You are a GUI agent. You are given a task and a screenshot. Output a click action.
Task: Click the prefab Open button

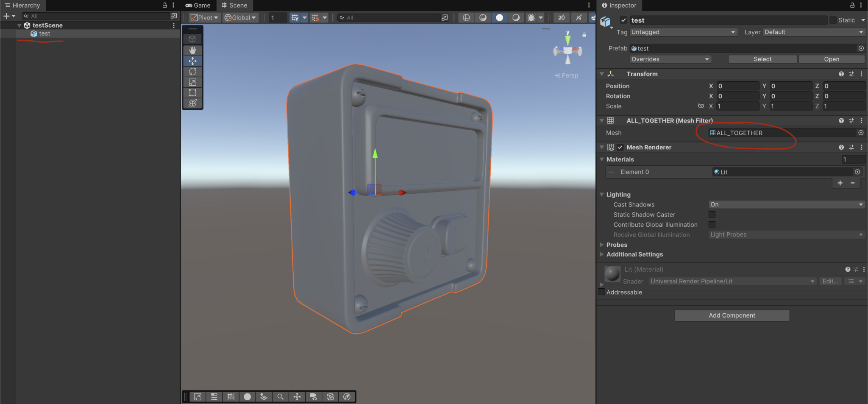click(831, 59)
